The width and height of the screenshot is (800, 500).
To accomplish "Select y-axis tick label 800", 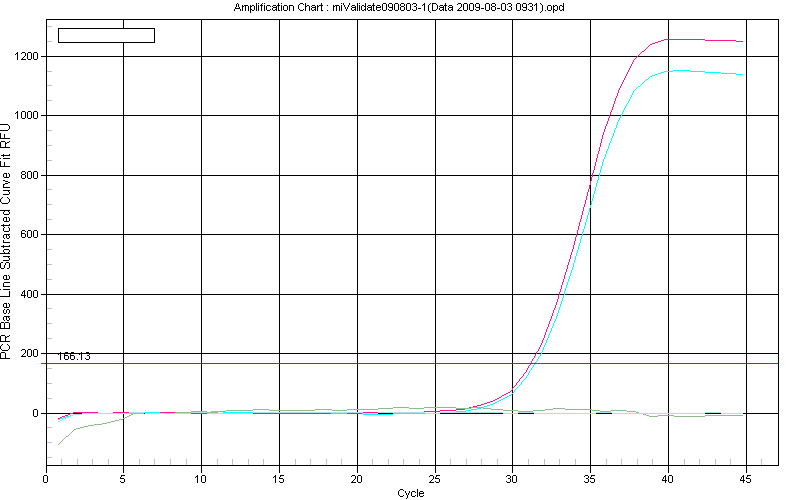I will pyautogui.click(x=30, y=176).
